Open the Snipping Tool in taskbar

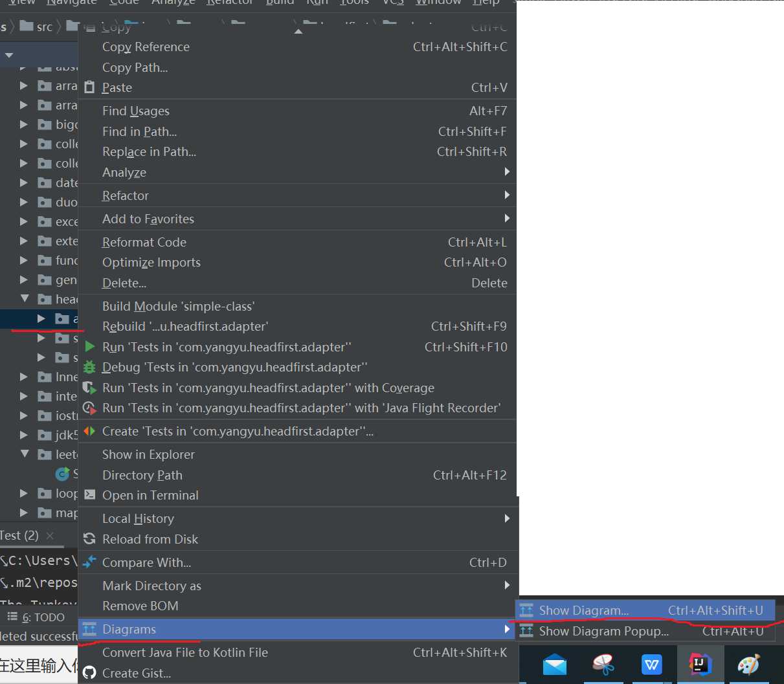603,664
